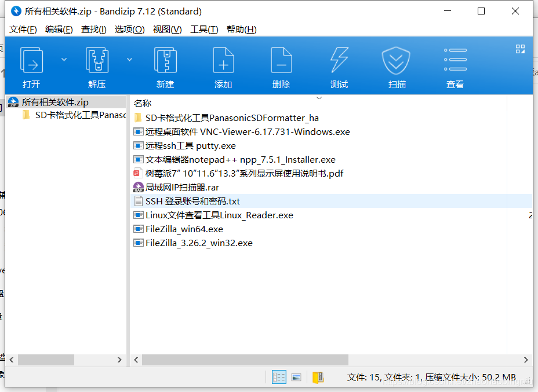Open the 选项(O) menu

(x=130, y=30)
